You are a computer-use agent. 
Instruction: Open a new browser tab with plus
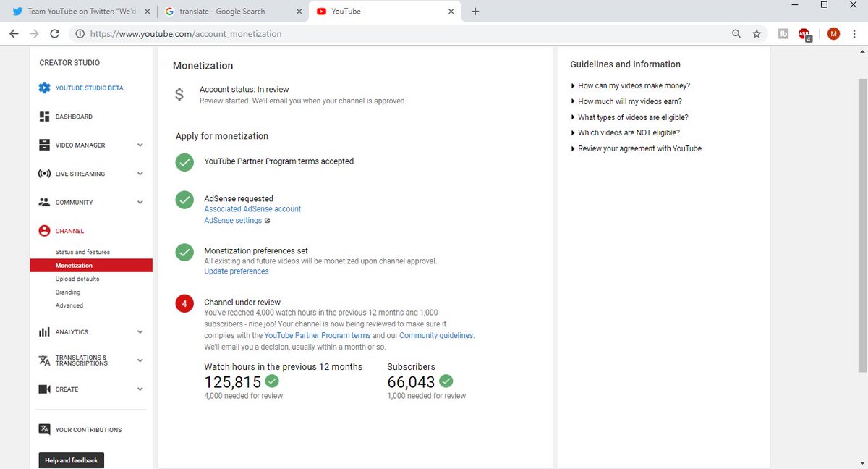pos(475,12)
